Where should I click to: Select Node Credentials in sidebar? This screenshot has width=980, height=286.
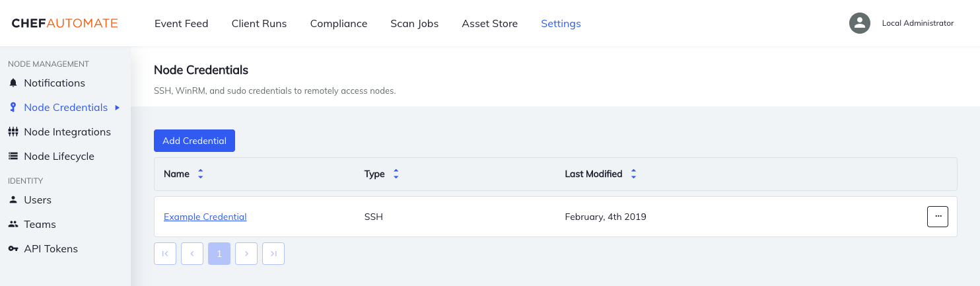pos(65,108)
